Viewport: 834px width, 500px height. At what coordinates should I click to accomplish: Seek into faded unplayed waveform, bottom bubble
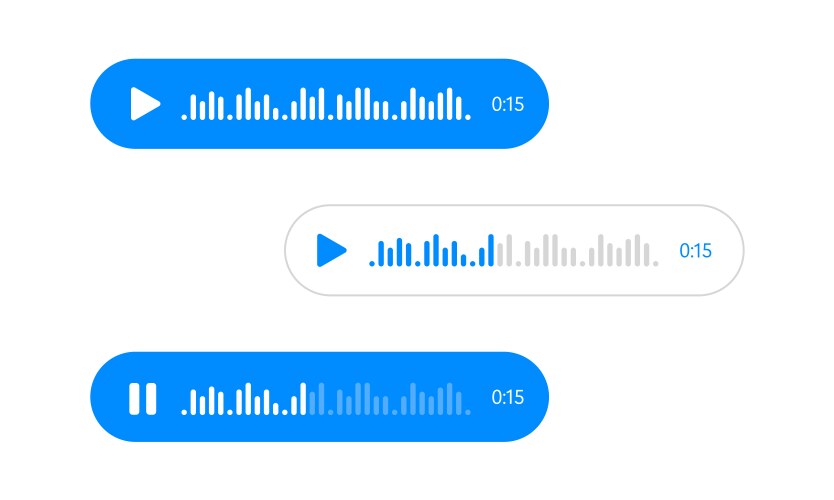pos(389,399)
